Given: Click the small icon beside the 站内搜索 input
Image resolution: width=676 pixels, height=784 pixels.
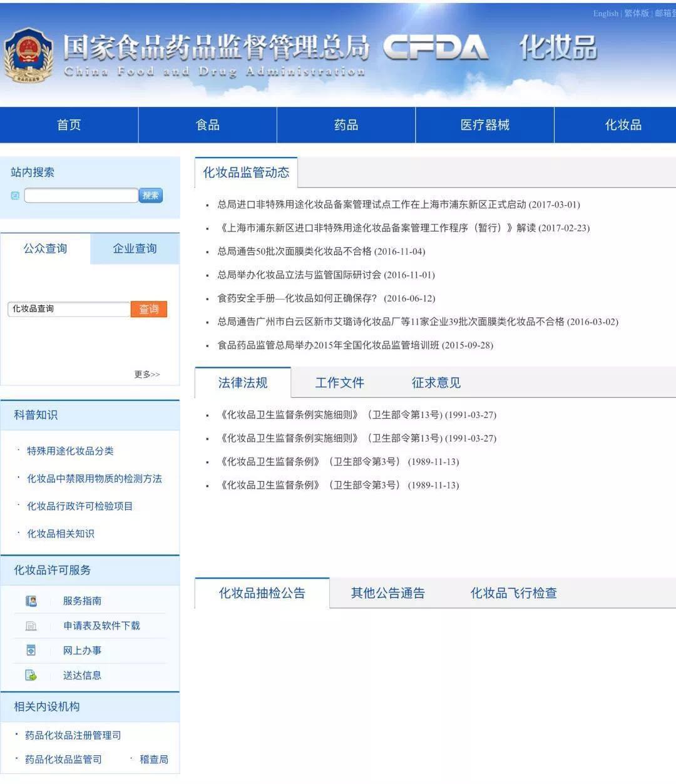Looking at the screenshot, I should click(15, 196).
